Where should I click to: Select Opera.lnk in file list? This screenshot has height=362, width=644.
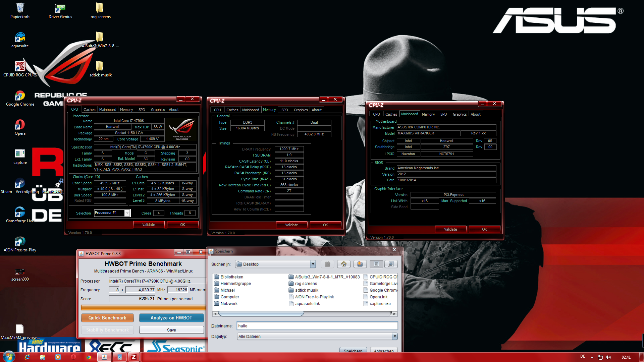pos(375,297)
